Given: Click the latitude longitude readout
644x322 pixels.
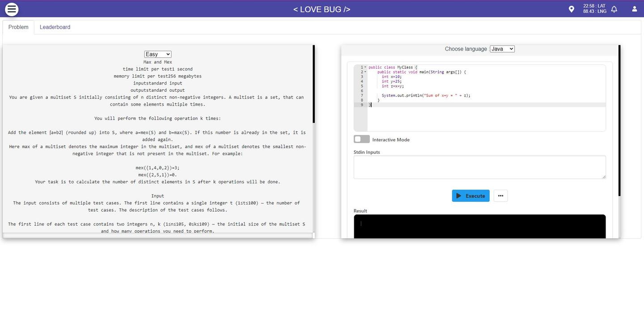Looking at the screenshot, I should (x=594, y=9).
